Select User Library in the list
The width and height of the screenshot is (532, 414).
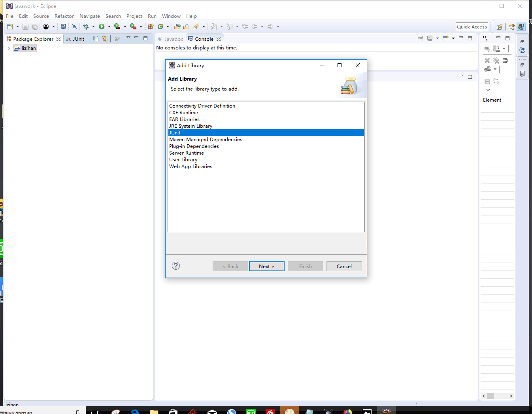click(266, 160)
